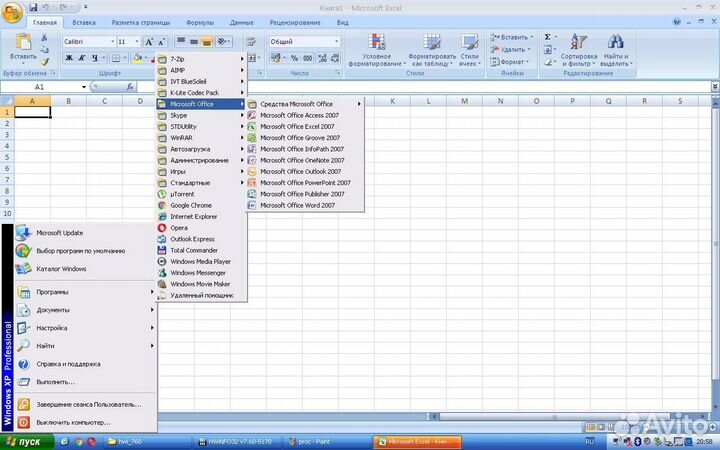Viewport: 720px width, 450px height.
Task: Expand the WinRAR program folder submenu
Action: [x=200, y=138]
